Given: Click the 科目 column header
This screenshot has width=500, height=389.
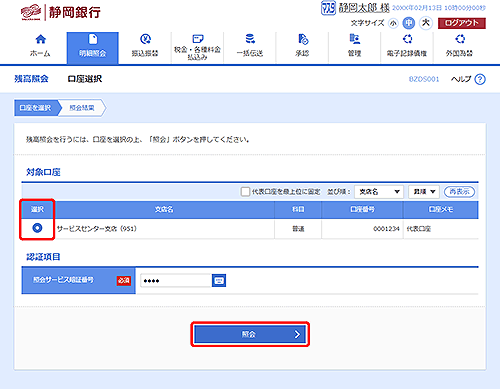Looking at the screenshot, I should tap(298, 209).
